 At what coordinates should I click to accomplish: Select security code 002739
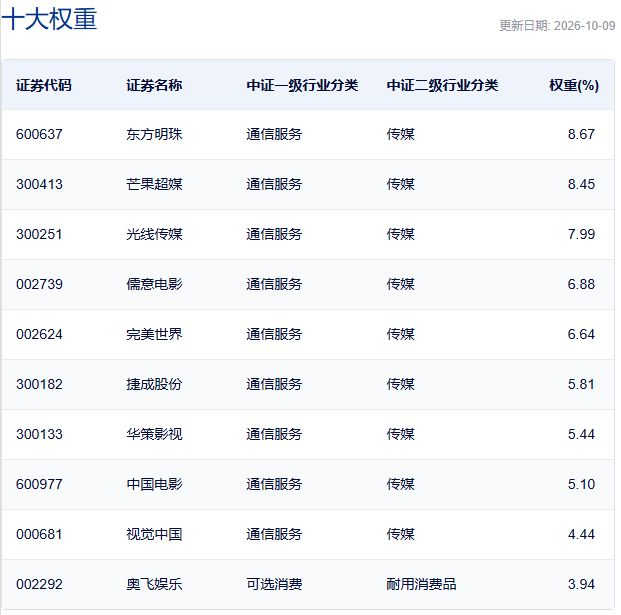click(39, 284)
